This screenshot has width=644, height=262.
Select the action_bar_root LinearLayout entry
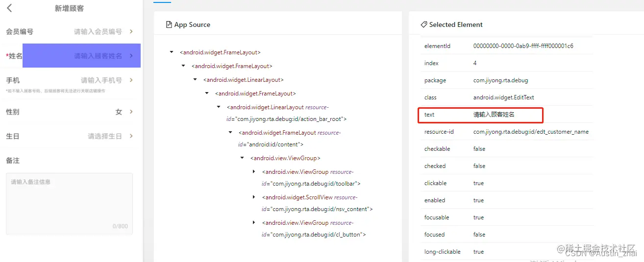[x=287, y=113]
